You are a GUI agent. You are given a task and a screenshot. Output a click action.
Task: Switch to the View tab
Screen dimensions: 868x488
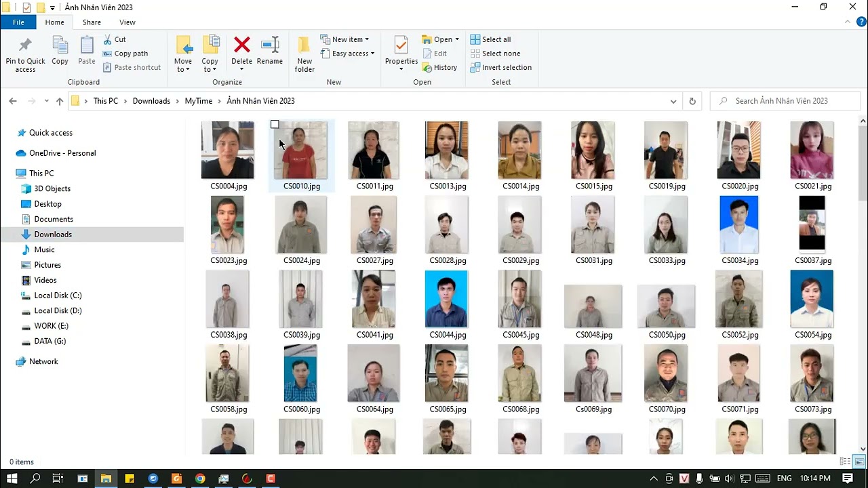127,22
